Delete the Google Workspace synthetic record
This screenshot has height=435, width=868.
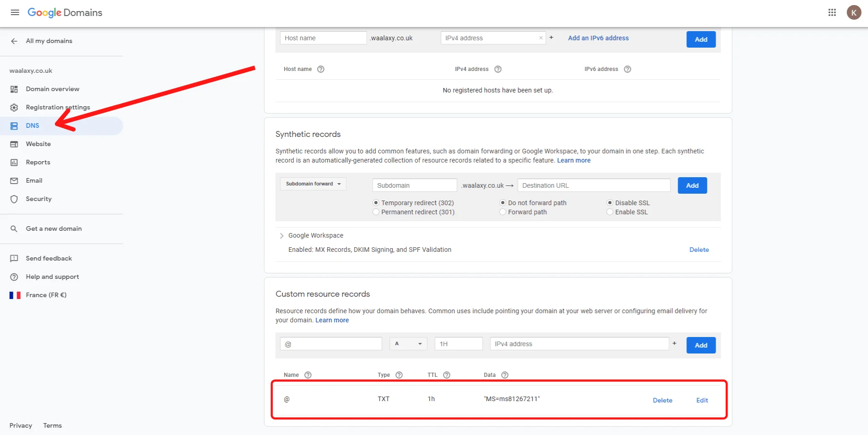[699, 250]
